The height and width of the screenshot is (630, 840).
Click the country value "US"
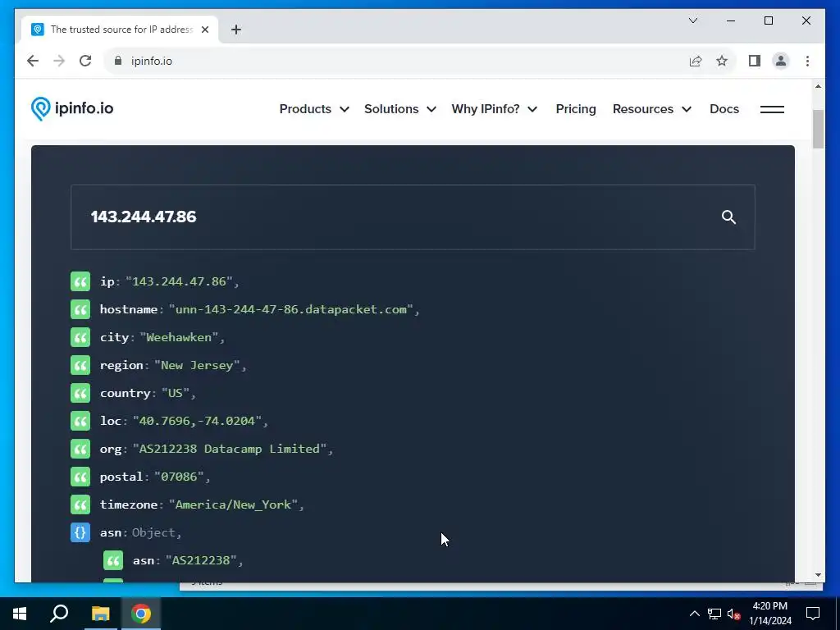(x=176, y=393)
